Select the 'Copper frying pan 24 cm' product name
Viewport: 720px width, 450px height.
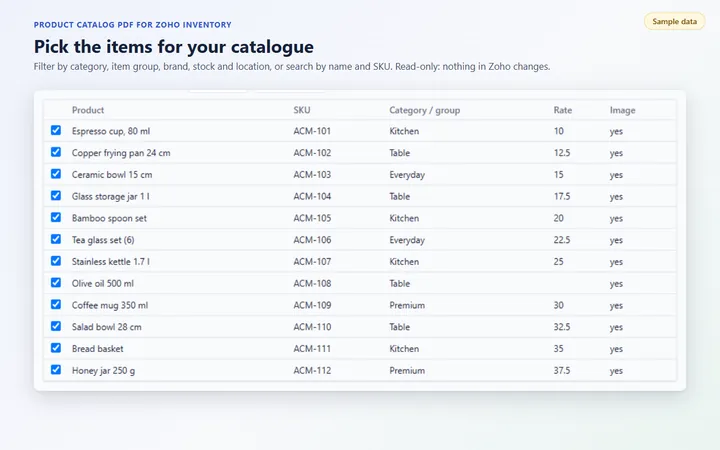pos(121,153)
